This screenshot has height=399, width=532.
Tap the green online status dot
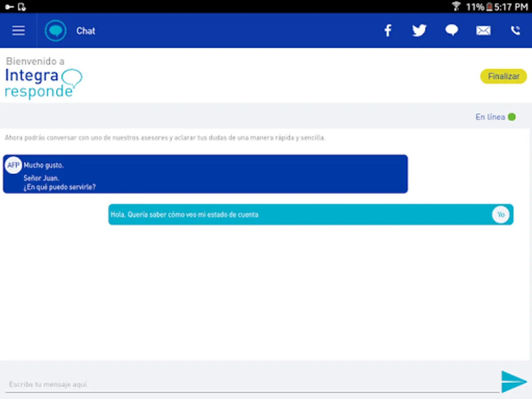[512, 117]
